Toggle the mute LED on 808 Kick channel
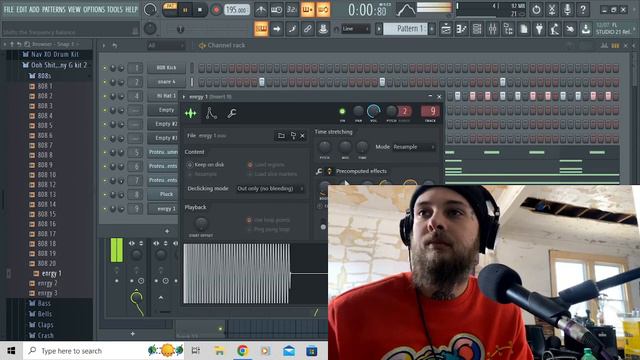The width and height of the screenshot is (640, 360). click(105, 68)
